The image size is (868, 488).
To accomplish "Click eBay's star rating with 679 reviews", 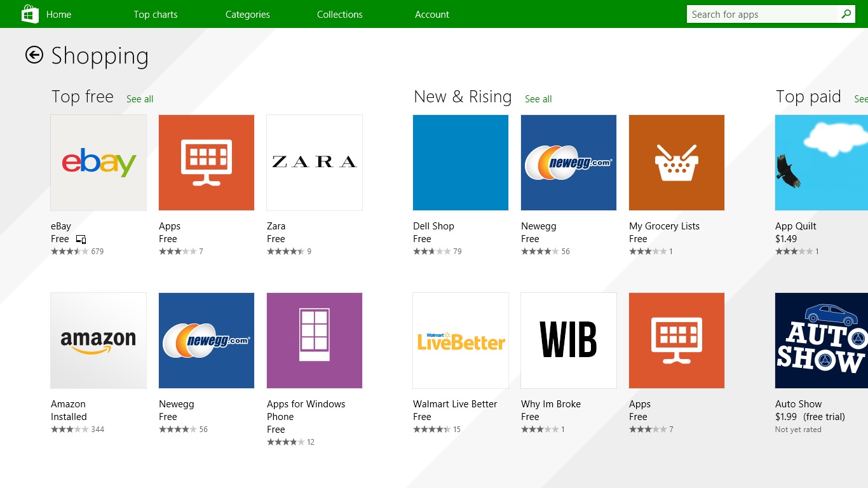I will 77,252.
